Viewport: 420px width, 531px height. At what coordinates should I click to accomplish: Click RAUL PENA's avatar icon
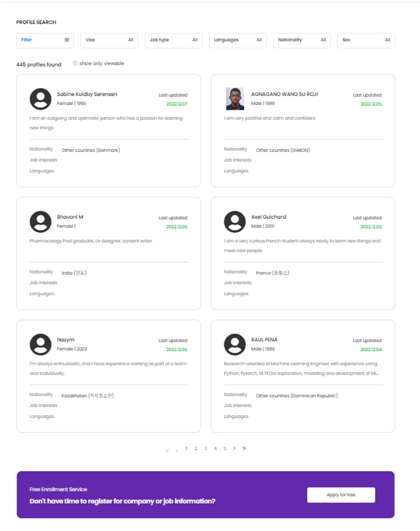pos(235,344)
